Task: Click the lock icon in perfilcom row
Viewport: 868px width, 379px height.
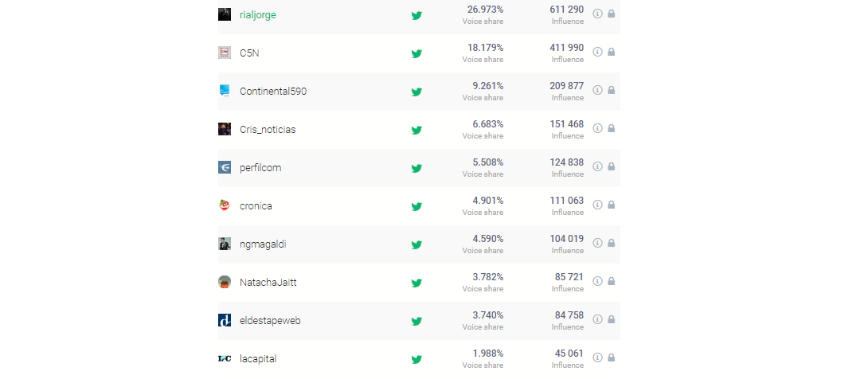Action: (612, 166)
